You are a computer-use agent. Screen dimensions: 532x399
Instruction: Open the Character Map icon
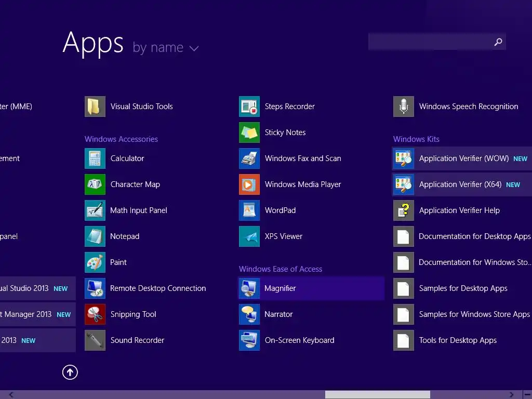(x=95, y=184)
